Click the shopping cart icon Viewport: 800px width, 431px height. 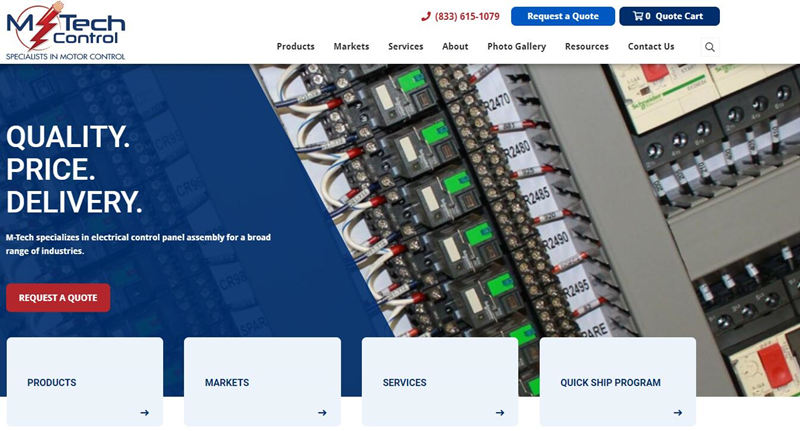pyautogui.click(x=638, y=16)
